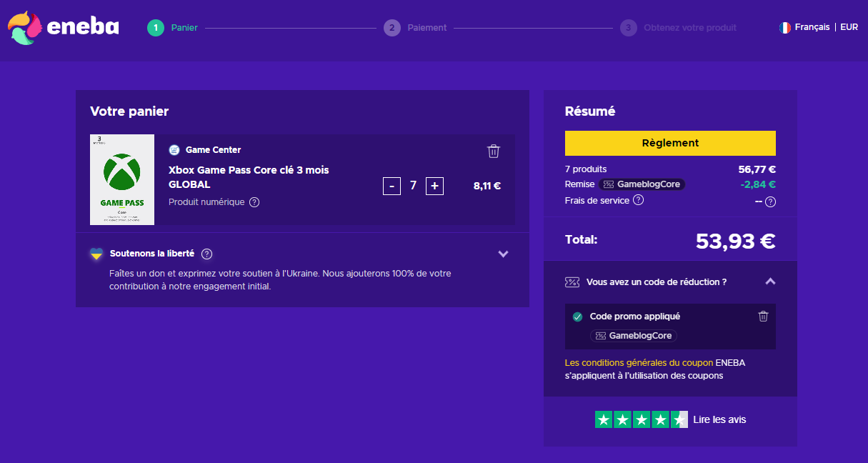
Task: Open the Français language selector
Action: click(x=812, y=27)
